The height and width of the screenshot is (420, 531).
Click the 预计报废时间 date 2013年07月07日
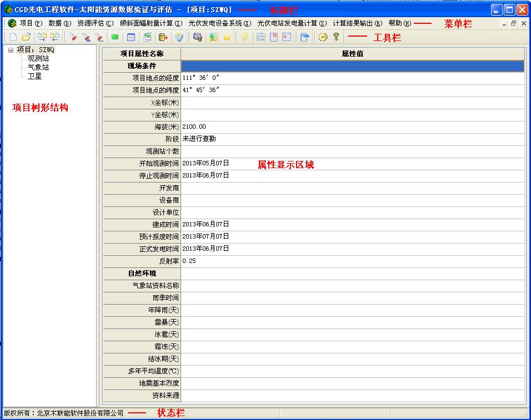(206, 236)
